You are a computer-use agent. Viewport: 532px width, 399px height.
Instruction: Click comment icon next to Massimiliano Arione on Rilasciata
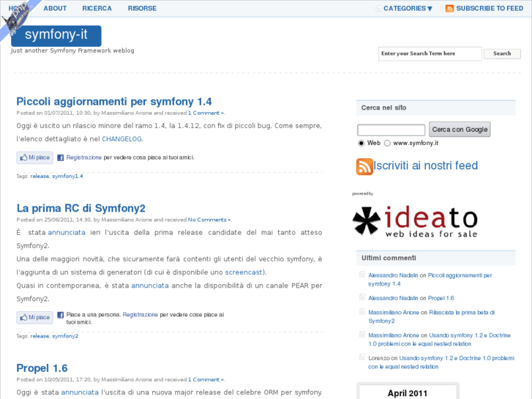tap(362, 311)
